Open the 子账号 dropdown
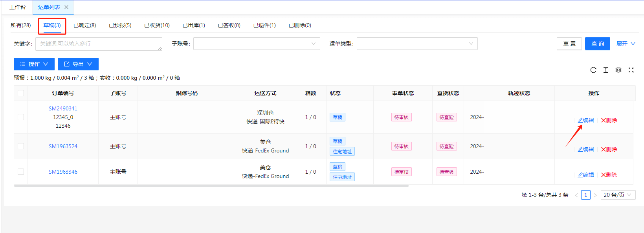 pyautogui.click(x=257, y=44)
